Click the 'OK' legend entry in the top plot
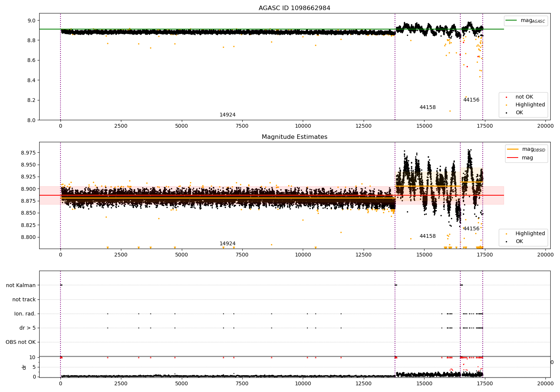 coord(515,113)
